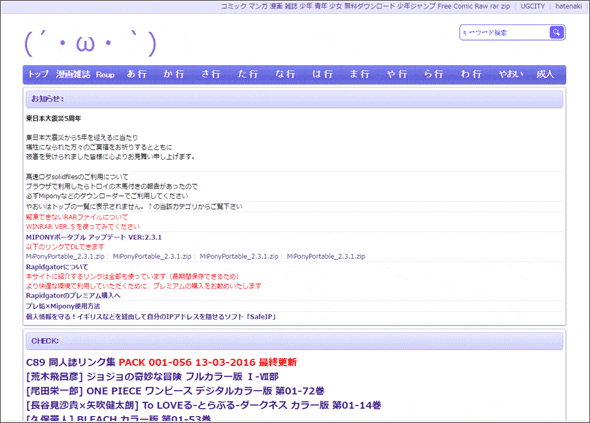Click やおいはトップの一覧に表示されません notice line
590x423 pixels.
tap(134, 206)
